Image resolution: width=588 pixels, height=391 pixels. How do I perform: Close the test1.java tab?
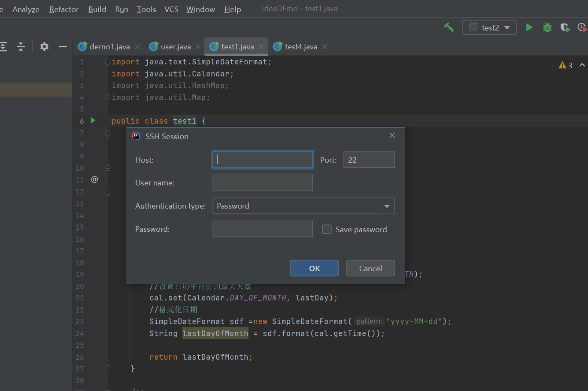pyautogui.click(x=261, y=46)
